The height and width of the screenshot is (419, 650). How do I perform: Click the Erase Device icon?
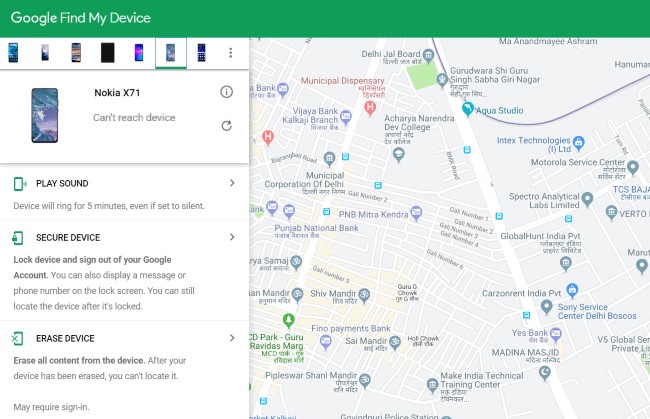17,339
